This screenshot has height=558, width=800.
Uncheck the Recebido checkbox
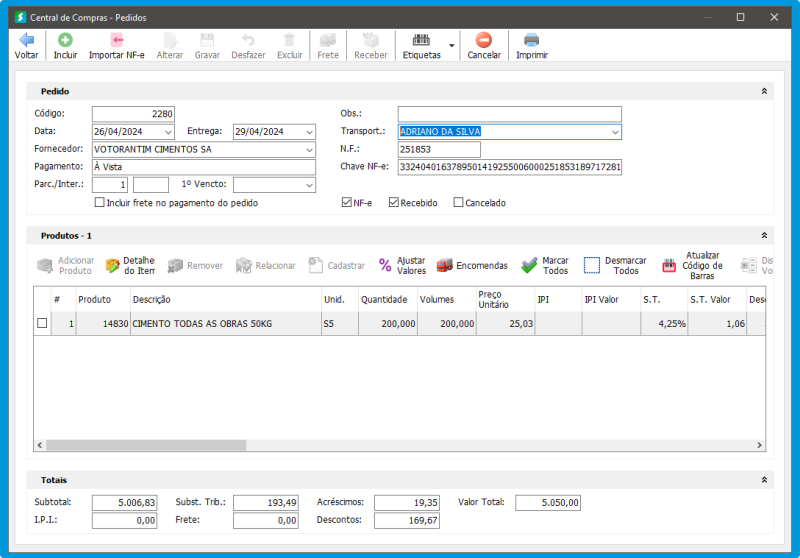394,203
